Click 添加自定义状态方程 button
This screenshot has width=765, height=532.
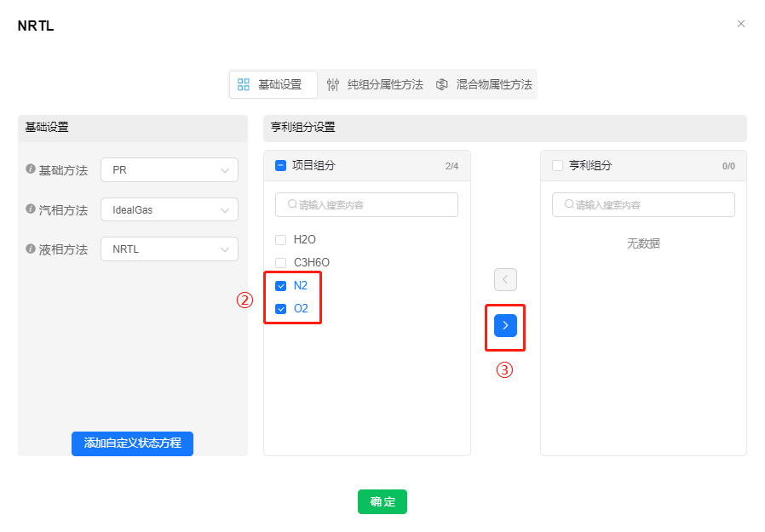click(132, 443)
